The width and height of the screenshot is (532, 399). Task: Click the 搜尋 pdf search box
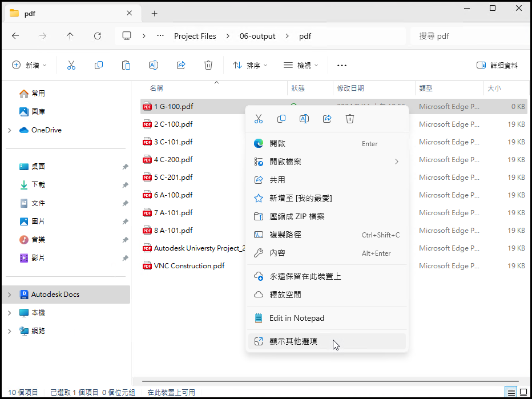tap(469, 36)
